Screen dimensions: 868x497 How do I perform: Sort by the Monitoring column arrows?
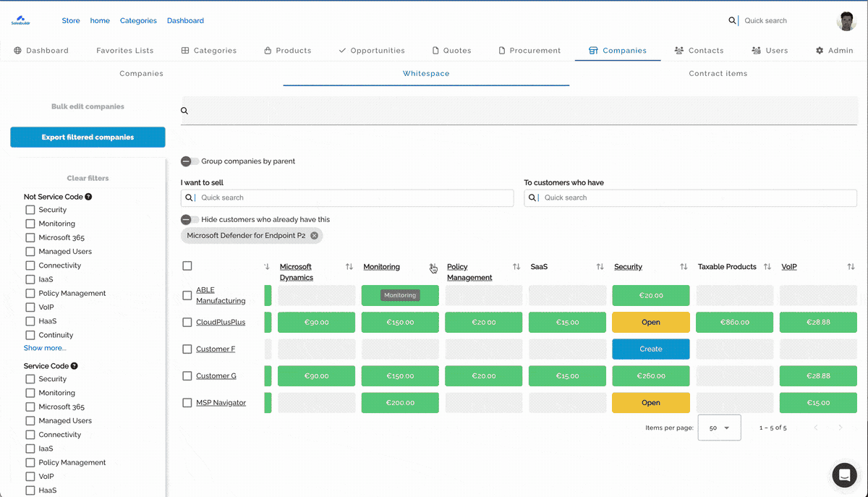[433, 267]
